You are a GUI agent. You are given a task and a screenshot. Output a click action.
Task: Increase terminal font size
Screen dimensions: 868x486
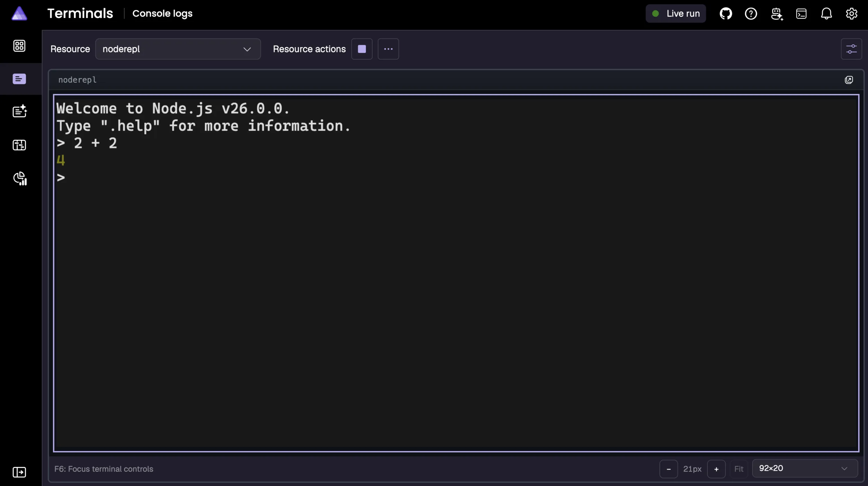pyautogui.click(x=716, y=469)
